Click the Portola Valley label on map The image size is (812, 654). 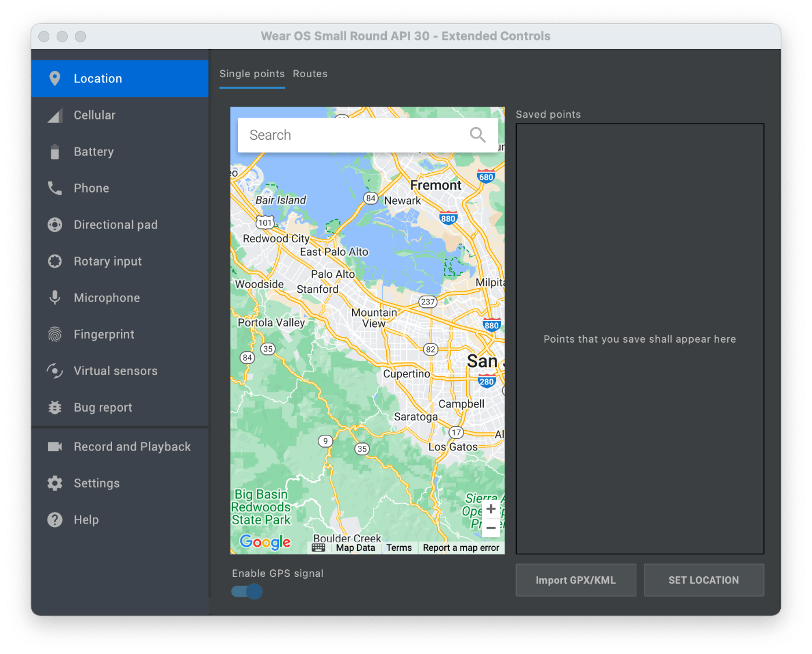271,322
